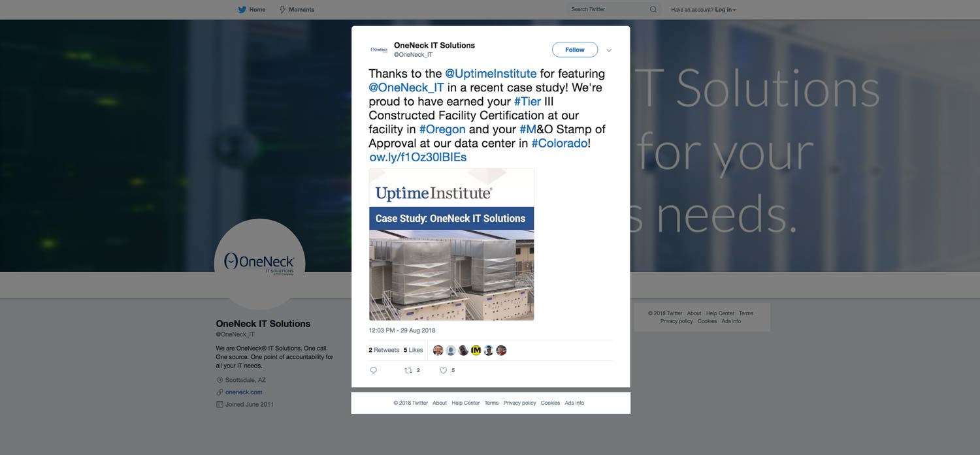Click the Joined June 2011 text
The width and height of the screenshot is (980, 455).
(250, 405)
